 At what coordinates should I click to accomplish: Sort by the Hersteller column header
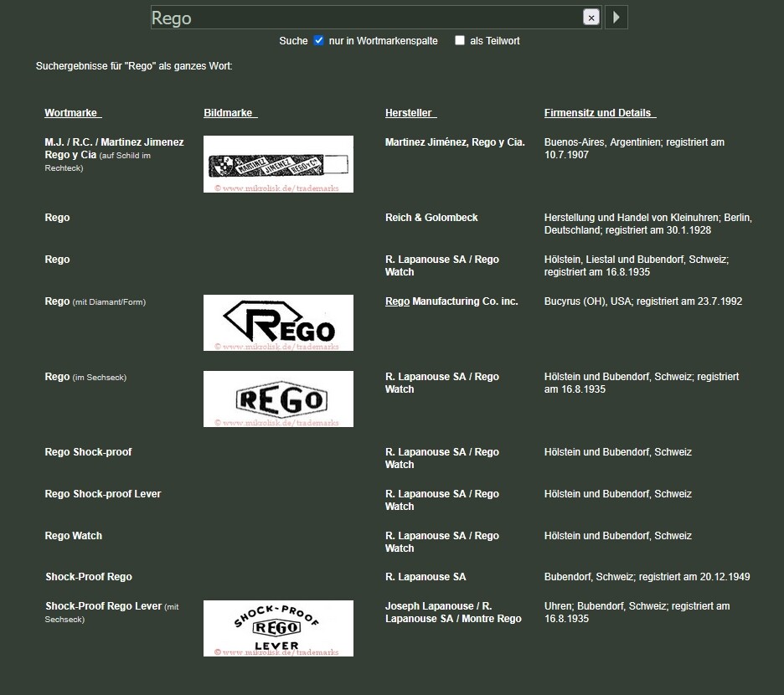[x=410, y=113]
